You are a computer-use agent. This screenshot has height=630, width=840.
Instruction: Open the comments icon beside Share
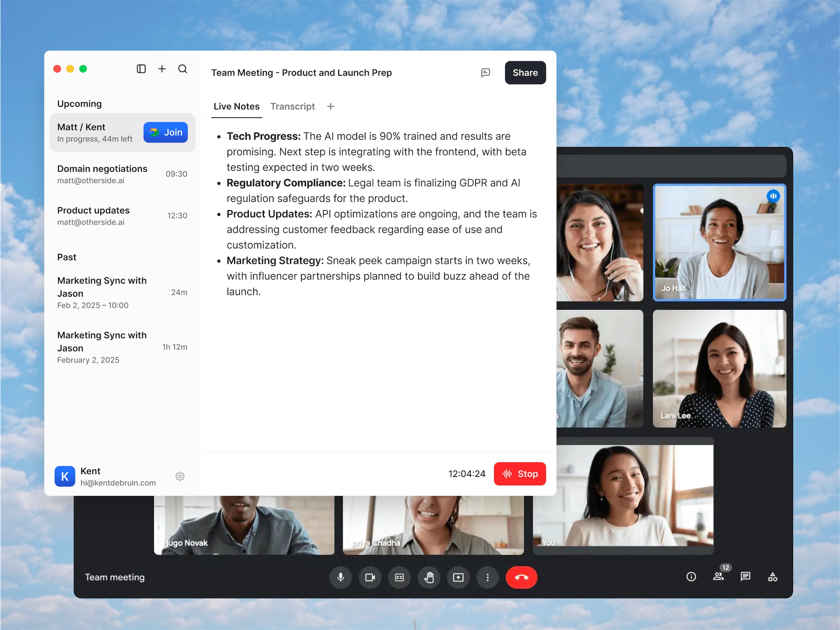click(485, 72)
